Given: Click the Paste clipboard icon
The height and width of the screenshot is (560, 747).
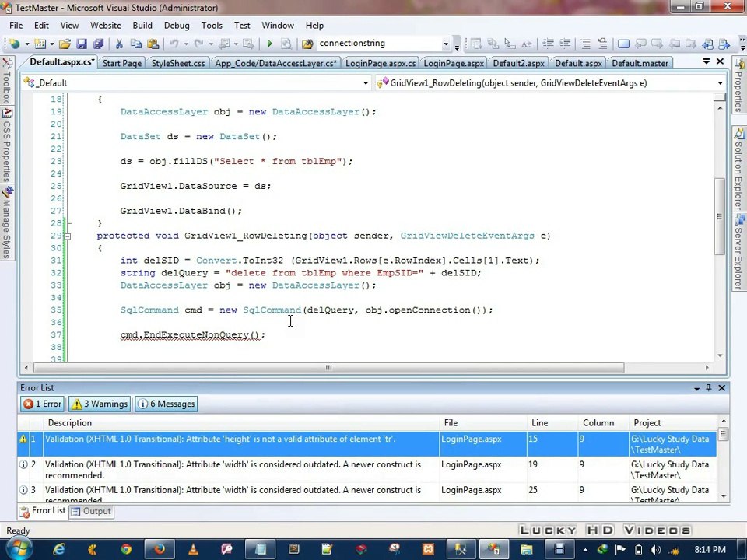Looking at the screenshot, I should click(x=153, y=44).
